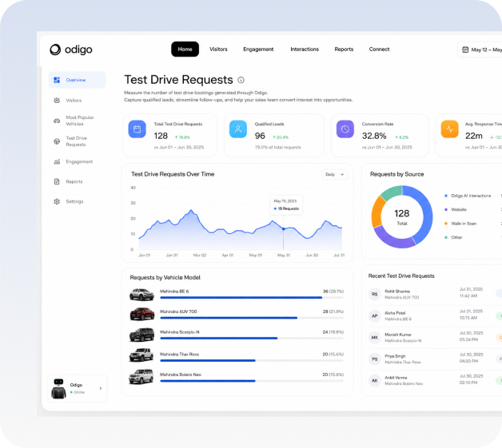Click the orange Walk-in Scan donut segment
This screenshot has height=448, width=502.
pyautogui.click(x=377, y=212)
